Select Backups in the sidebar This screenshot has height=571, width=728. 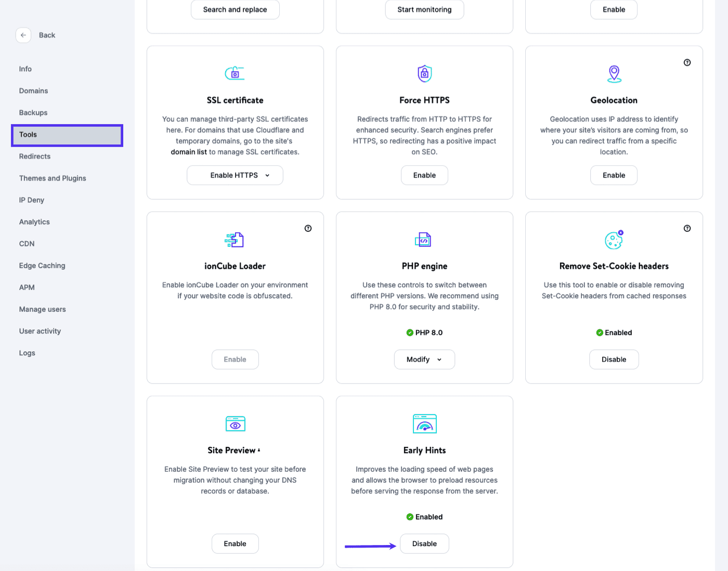pos(33,112)
